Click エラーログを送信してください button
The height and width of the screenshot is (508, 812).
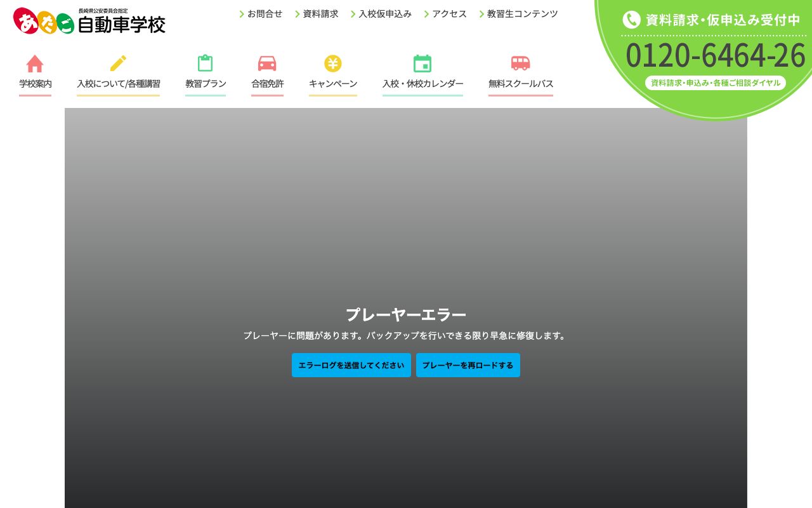click(x=351, y=365)
